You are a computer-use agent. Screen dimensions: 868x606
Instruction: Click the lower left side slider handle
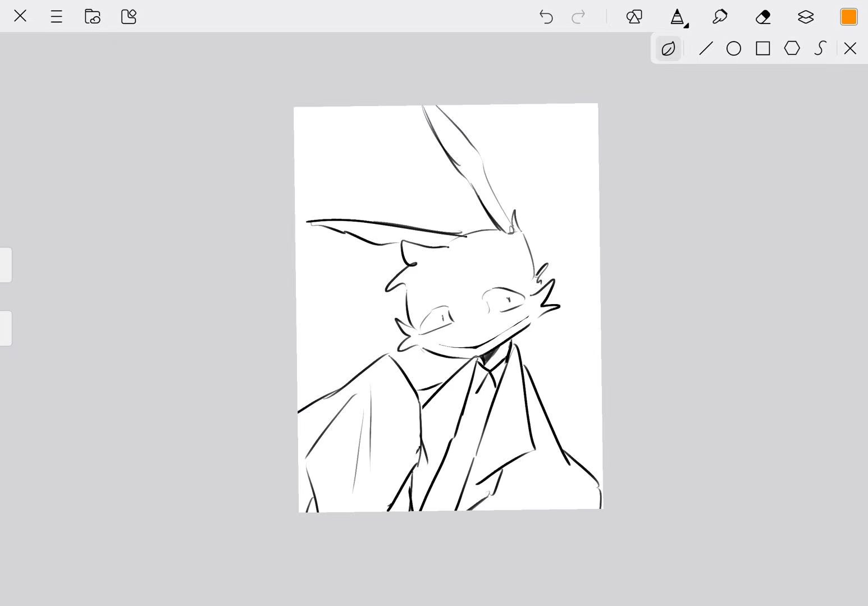(6, 328)
